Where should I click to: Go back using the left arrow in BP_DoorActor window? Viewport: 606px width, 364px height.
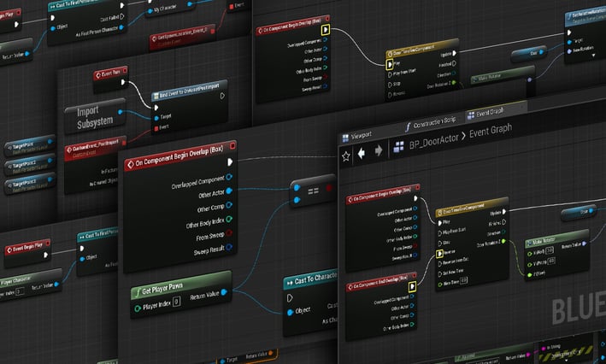click(362, 154)
